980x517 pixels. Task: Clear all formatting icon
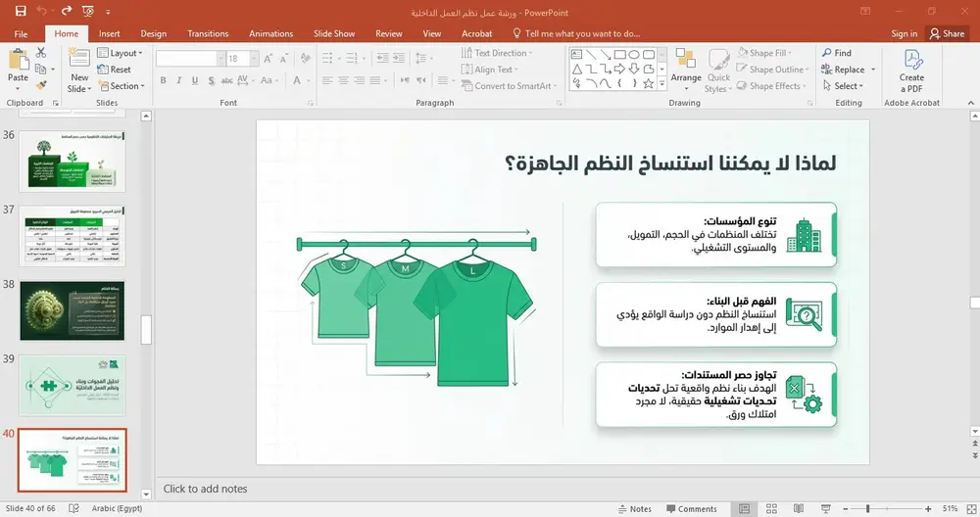(305, 59)
